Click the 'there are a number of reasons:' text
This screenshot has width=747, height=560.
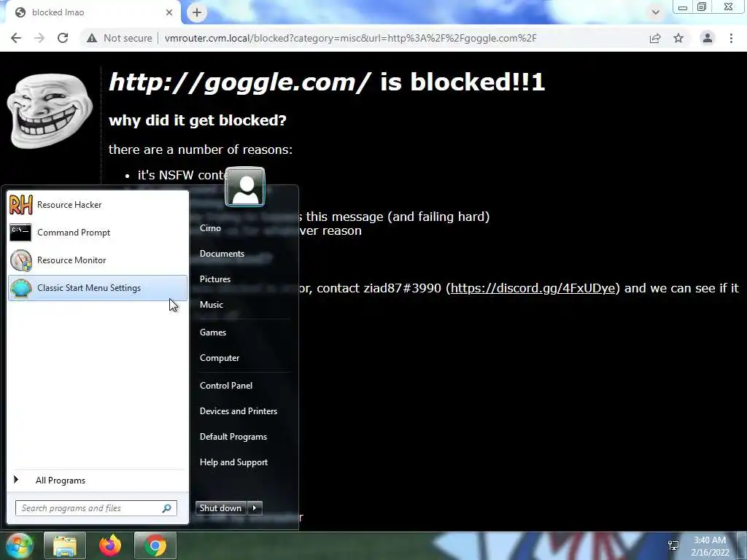(x=201, y=149)
